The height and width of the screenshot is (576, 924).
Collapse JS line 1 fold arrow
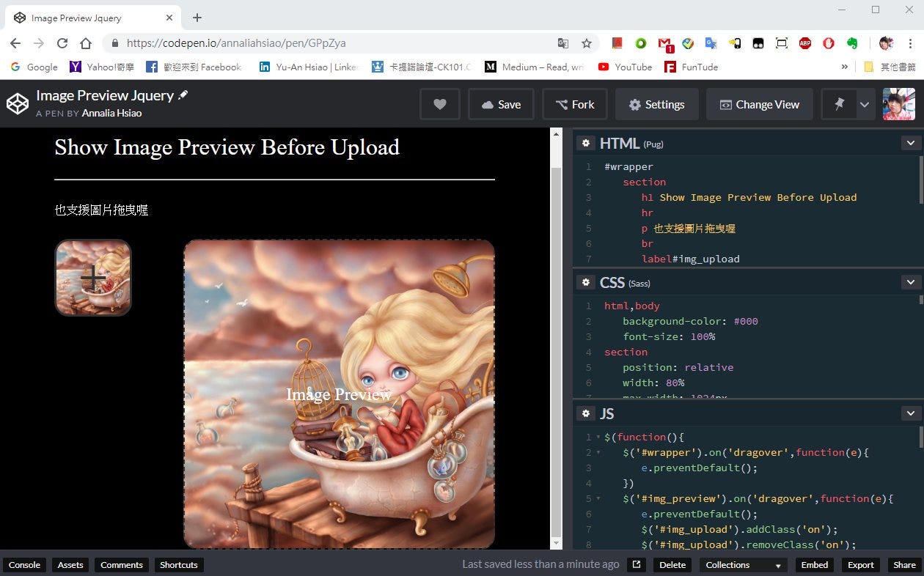(x=598, y=437)
